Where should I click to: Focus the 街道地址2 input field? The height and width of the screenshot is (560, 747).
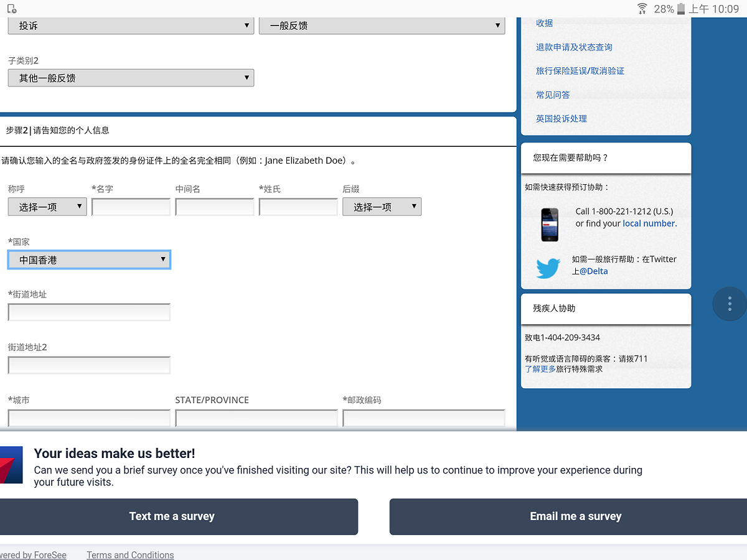point(89,365)
